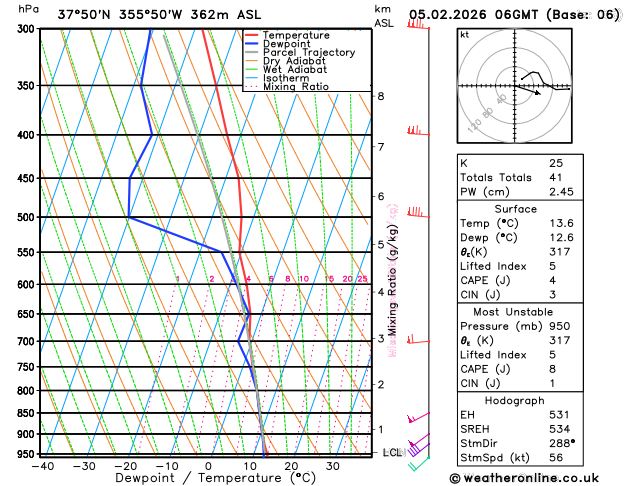629x486 pixels.
Task: Click the magenta wind barb at 850 hPa
Action: coord(418,417)
